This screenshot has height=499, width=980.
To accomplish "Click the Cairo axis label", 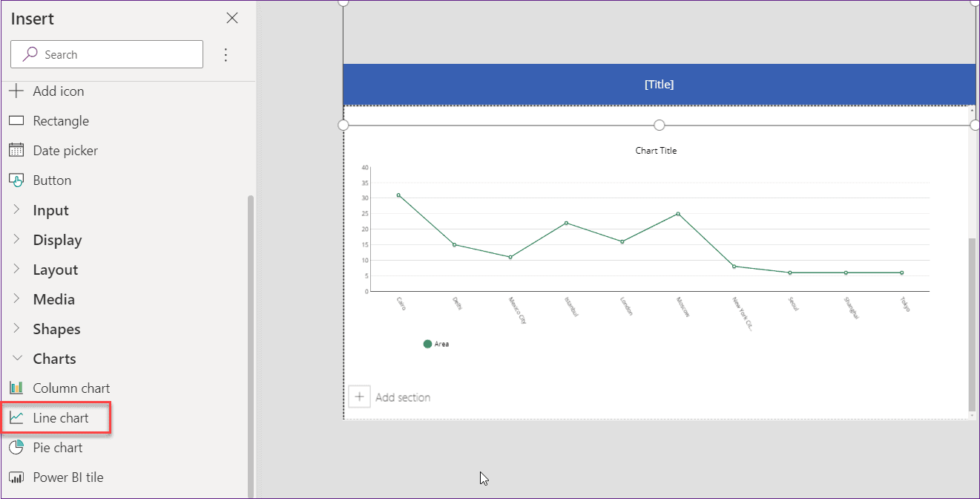I will pos(401,304).
